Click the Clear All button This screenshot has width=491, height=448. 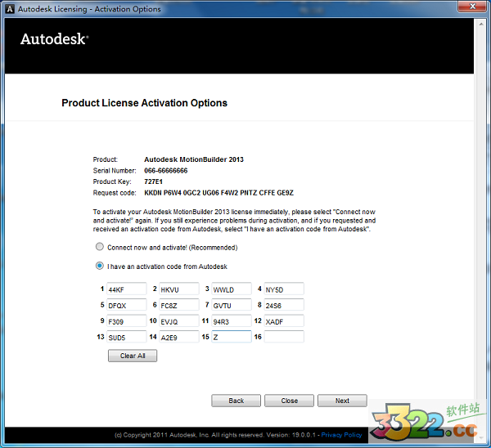(133, 356)
